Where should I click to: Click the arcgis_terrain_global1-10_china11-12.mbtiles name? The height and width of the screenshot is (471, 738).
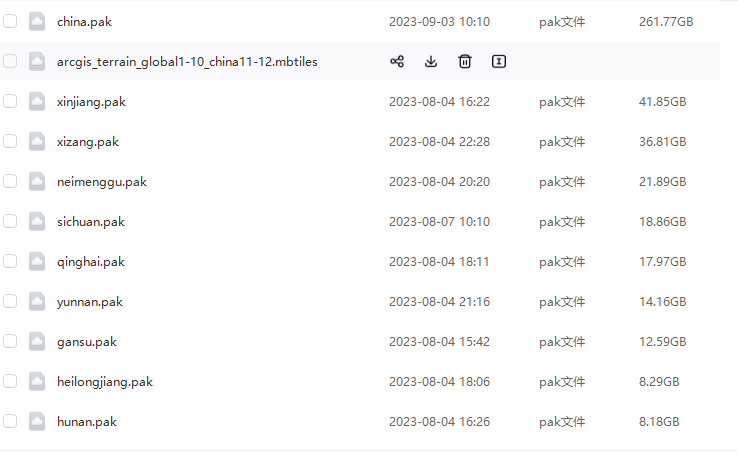187,62
